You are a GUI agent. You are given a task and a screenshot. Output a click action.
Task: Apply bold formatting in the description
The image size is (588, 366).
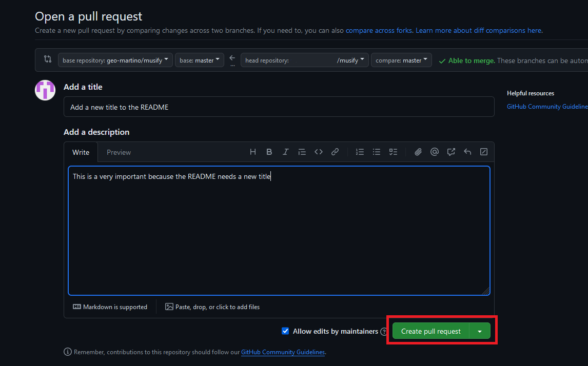click(269, 152)
